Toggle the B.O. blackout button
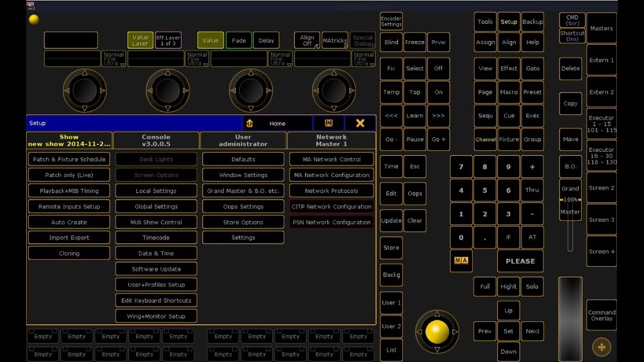 click(571, 166)
